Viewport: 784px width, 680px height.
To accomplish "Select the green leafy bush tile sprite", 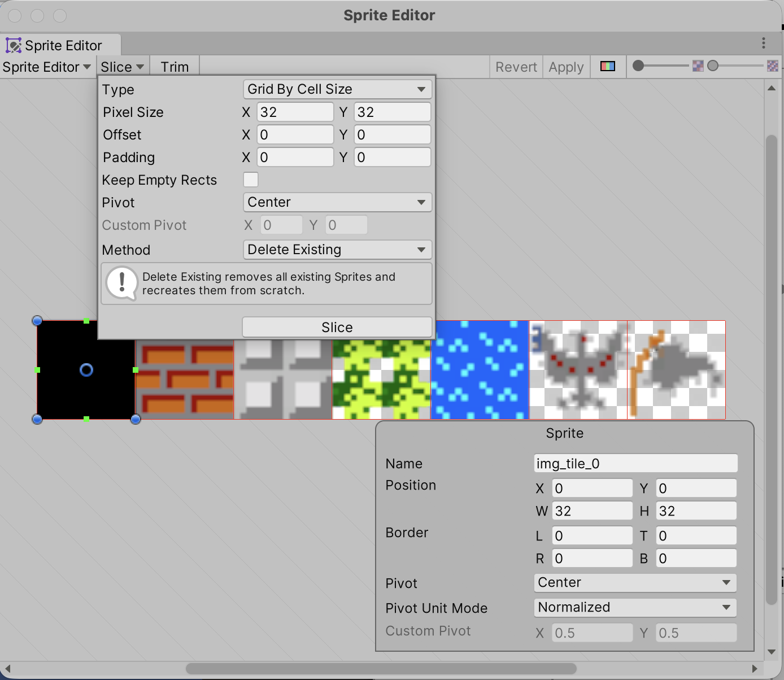I will click(381, 379).
